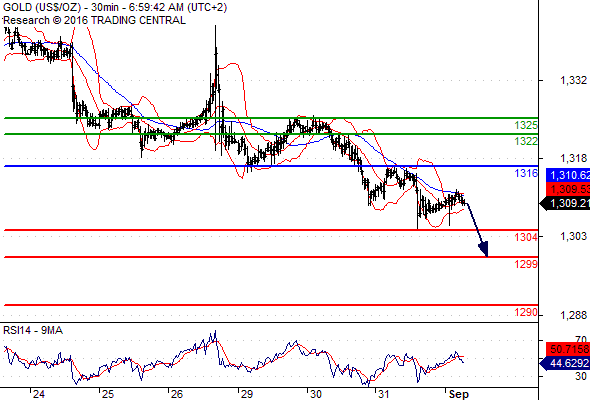The height and width of the screenshot is (400, 590).
Task: Click the 1290 red support label
Action: click(x=526, y=312)
